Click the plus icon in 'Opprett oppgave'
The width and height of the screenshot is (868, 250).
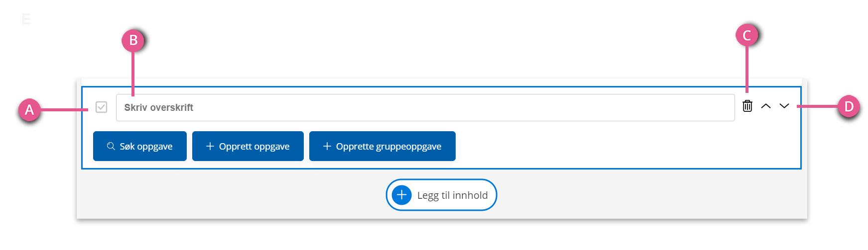(210, 146)
